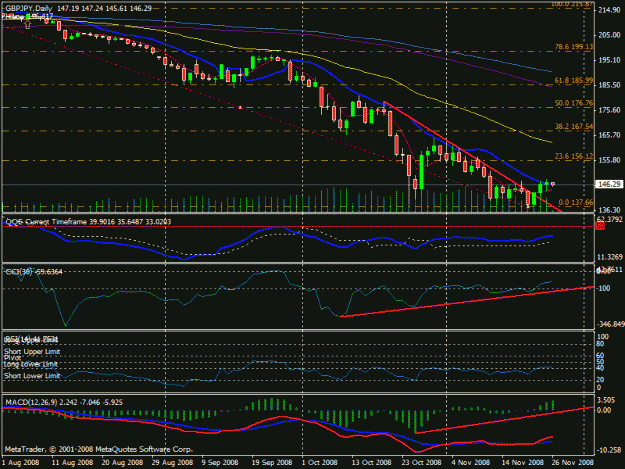
Task: Click the 13 Oct 2008 date label
Action: [x=371, y=463]
